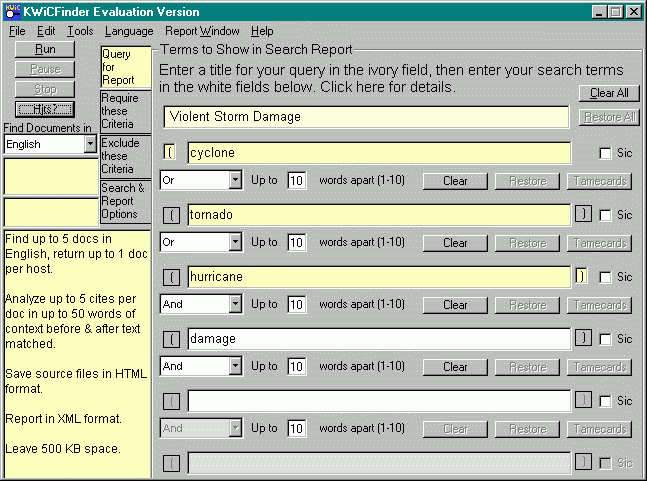Toggle open parenthesis before hurricane
The height and width of the screenshot is (481, 647).
point(171,277)
